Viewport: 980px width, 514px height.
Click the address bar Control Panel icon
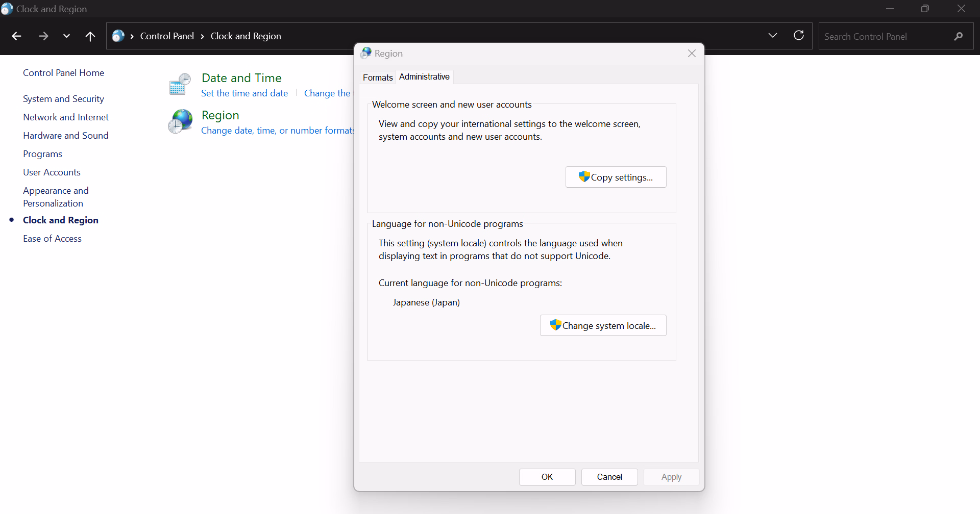(x=118, y=36)
